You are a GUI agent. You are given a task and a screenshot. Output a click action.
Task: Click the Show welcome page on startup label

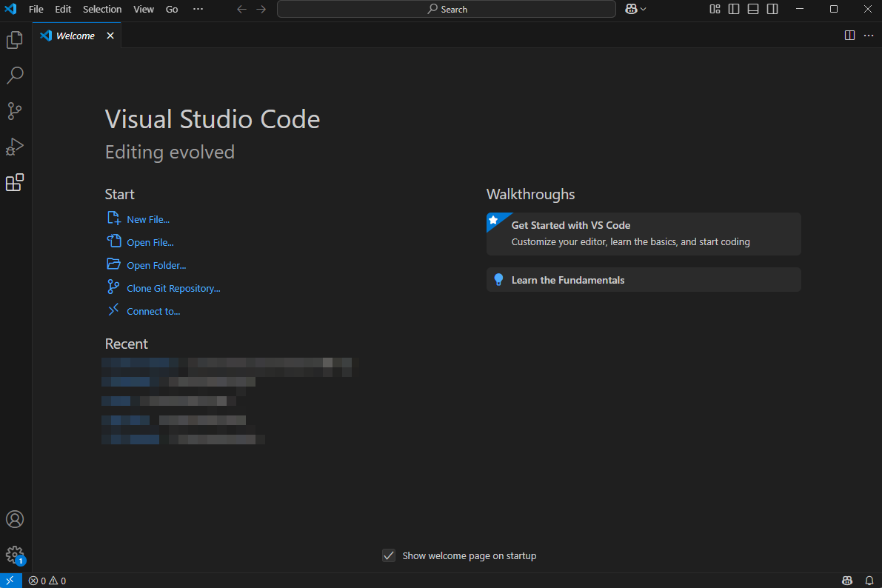tap(470, 556)
